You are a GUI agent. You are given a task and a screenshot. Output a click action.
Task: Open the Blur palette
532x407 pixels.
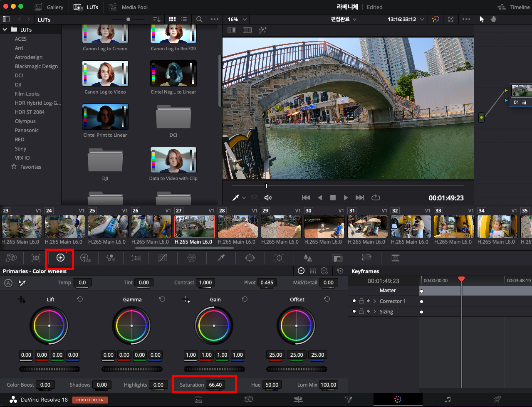pos(308,258)
